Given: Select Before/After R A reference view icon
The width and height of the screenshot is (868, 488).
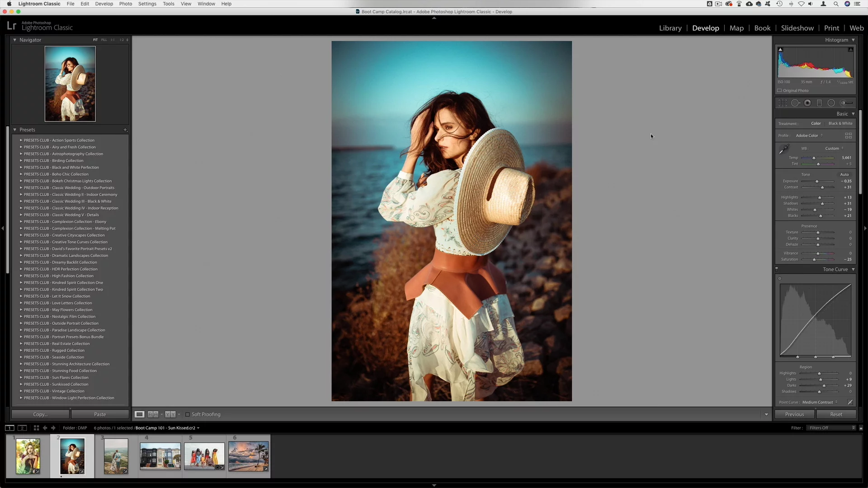Looking at the screenshot, I should tap(153, 414).
